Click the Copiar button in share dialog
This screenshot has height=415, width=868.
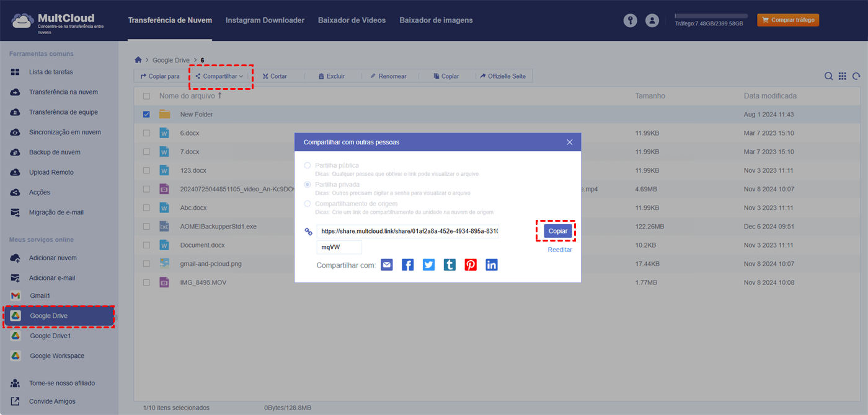tap(558, 231)
